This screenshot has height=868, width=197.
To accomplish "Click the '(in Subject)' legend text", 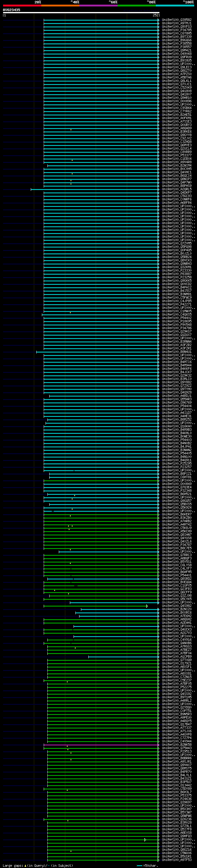I will [62, 865].
